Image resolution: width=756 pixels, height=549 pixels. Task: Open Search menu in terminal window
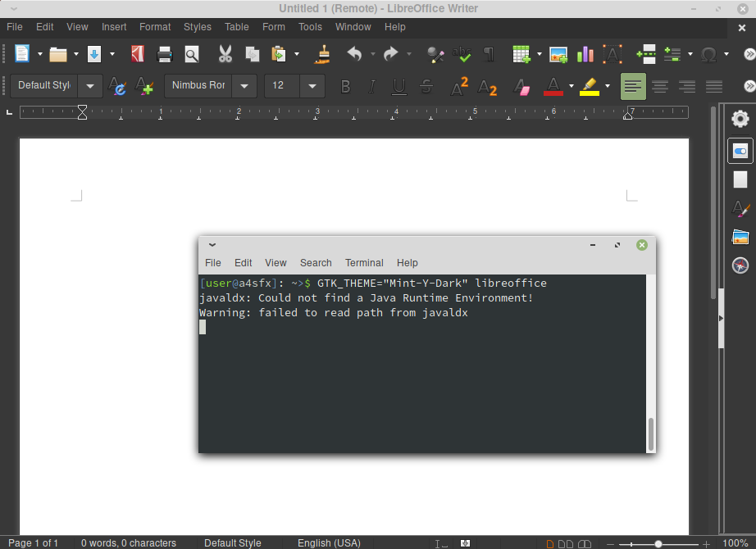(316, 263)
